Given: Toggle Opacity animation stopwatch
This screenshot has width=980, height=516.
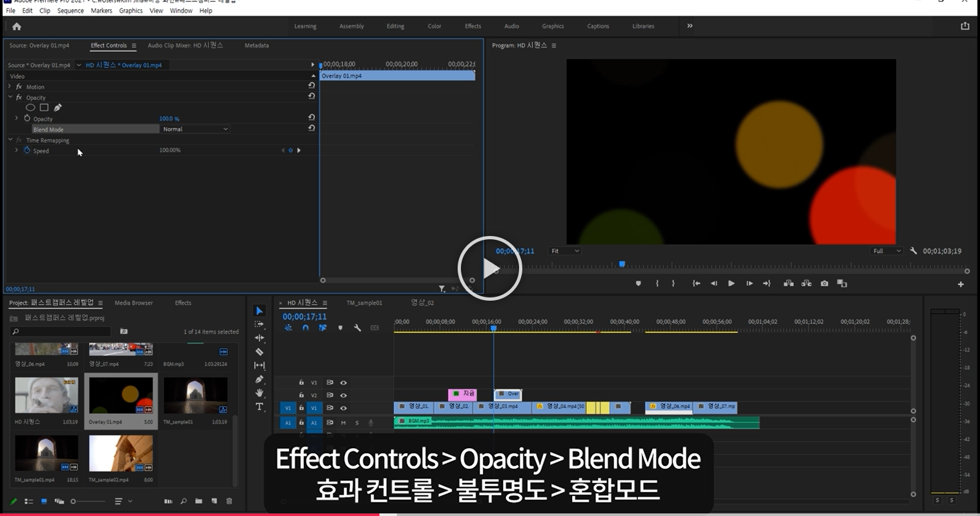Looking at the screenshot, I should [x=27, y=118].
